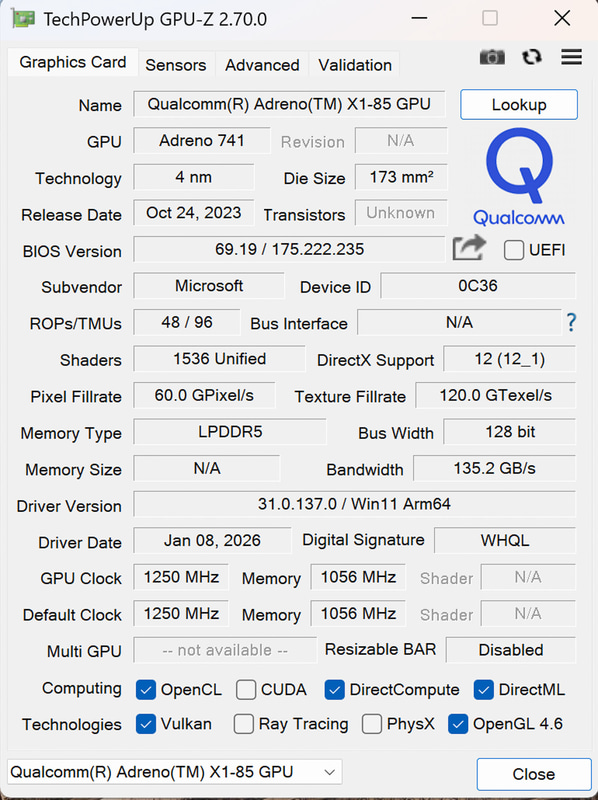
Task: Open the GPU selection dropdown at bottom
Action: tap(175, 772)
